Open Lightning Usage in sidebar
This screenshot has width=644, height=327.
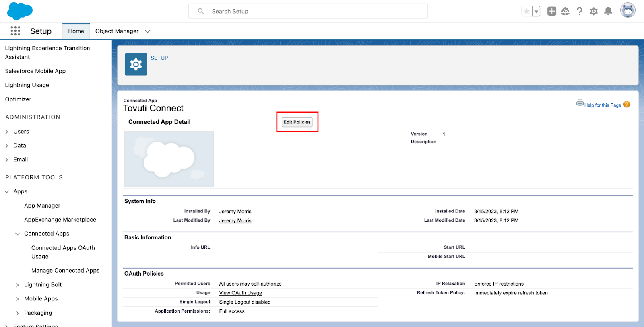click(x=27, y=85)
